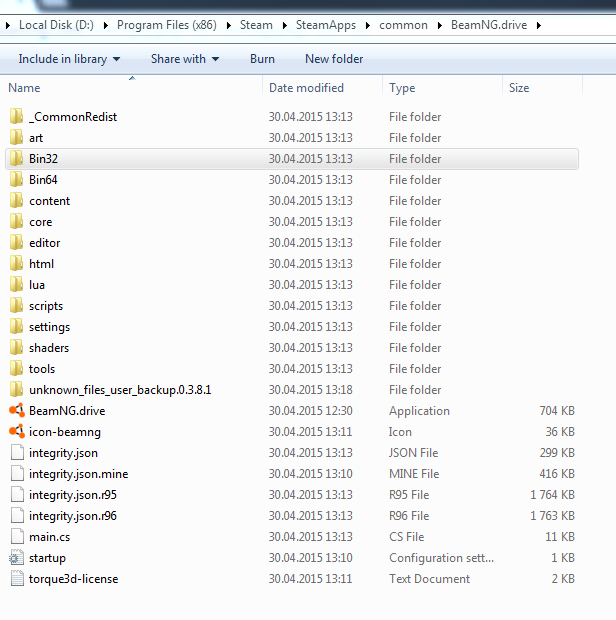Click the torque3d-license text document icon
The height and width of the screenshot is (620, 616).
click(17, 578)
